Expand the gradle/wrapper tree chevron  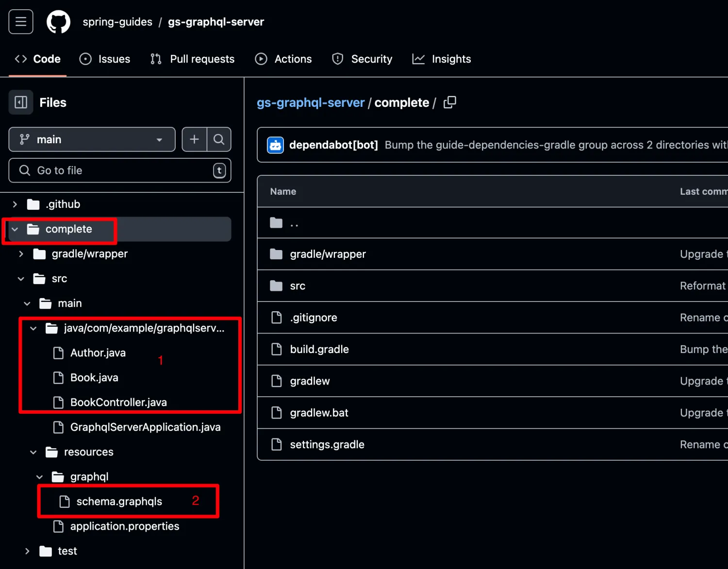point(21,254)
